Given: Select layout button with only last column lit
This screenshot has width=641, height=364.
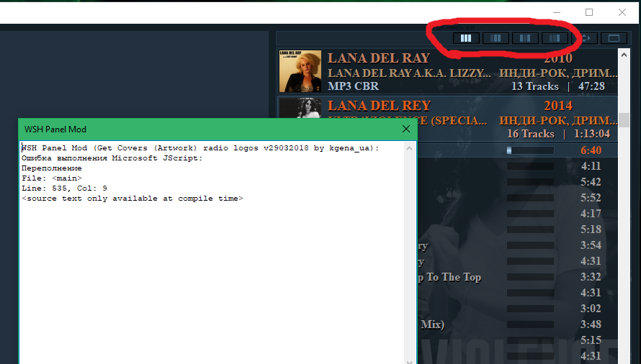Looking at the screenshot, I should click(555, 38).
